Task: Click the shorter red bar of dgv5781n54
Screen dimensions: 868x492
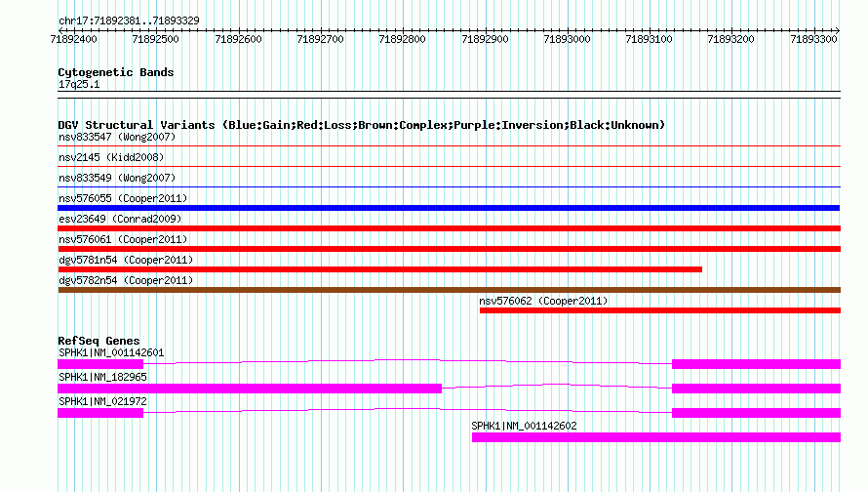Action: coord(379,269)
